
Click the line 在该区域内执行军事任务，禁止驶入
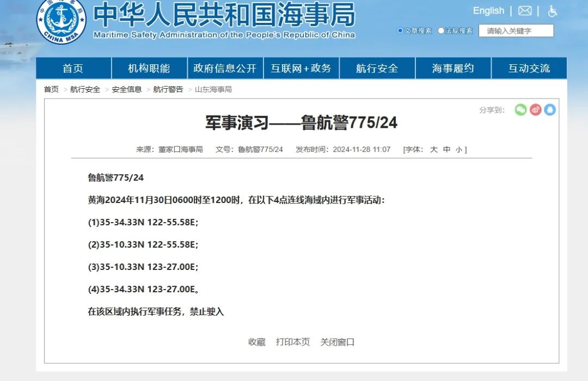[x=156, y=312]
